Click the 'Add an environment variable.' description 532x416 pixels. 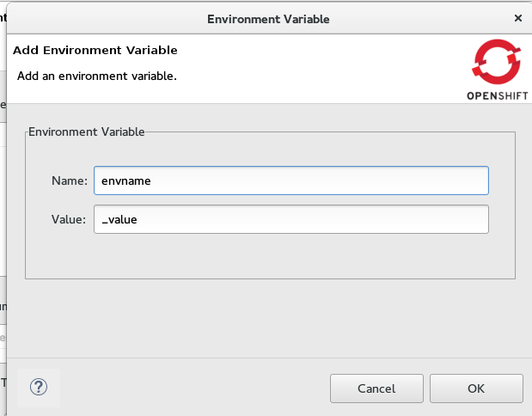(x=97, y=76)
